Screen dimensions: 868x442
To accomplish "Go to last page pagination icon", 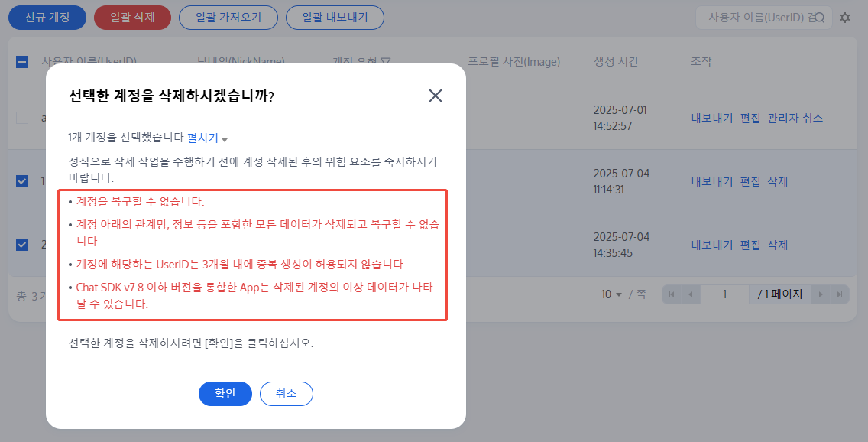I will point(839,294).
